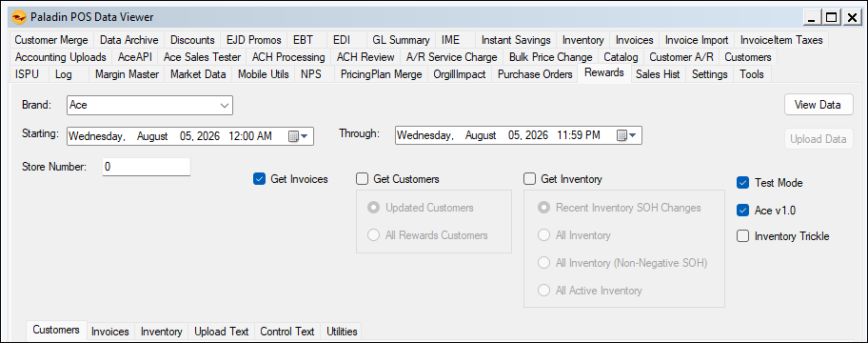This screenshot has width=868, height=343.
Task: Toggle the Ace v1.0 checkbox
Action: click(742, 211)
